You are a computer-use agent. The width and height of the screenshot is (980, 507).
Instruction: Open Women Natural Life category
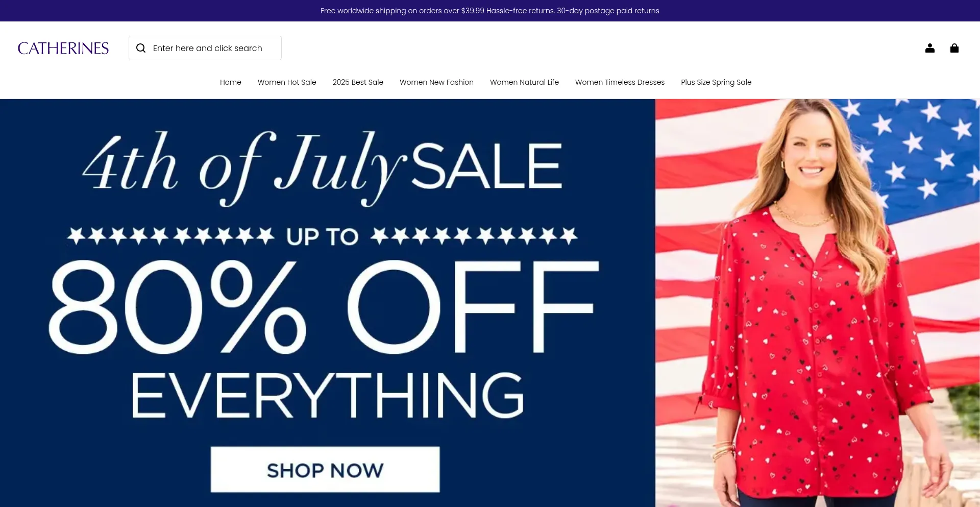[524, 82]
